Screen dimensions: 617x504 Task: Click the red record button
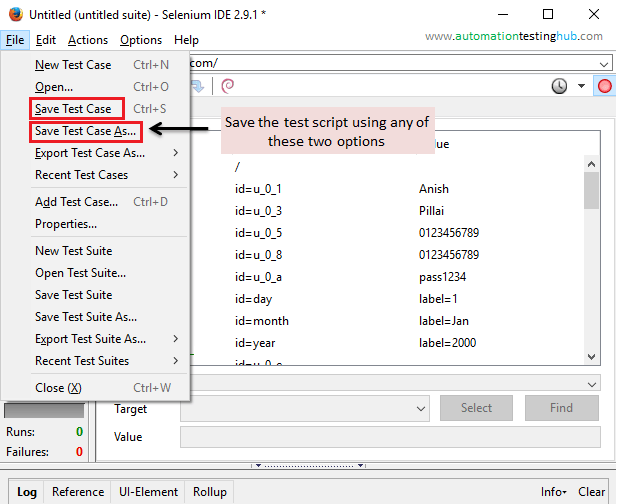click(604, 86)
